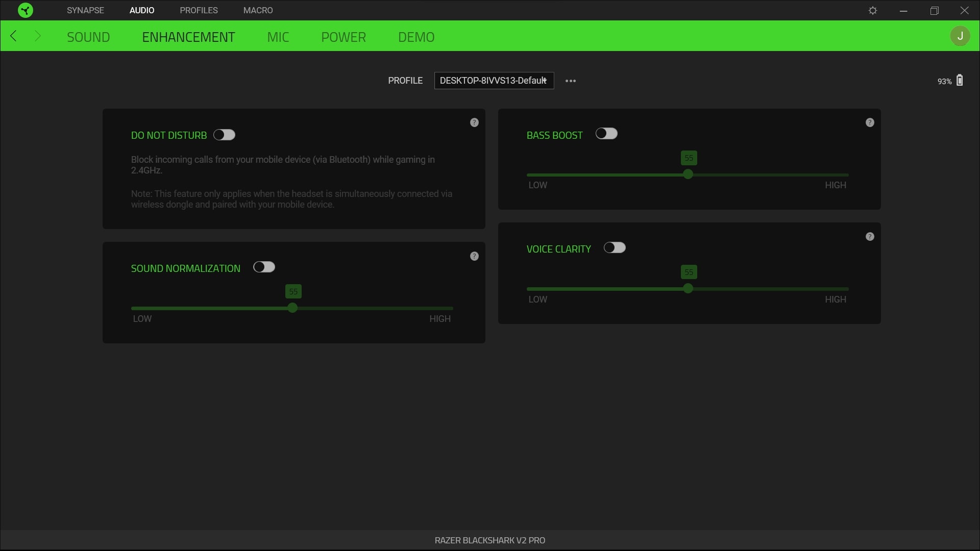Viewport: 980px width, 551px height.
Task: Go forward with the right arrow
Action: pos(37,36)
